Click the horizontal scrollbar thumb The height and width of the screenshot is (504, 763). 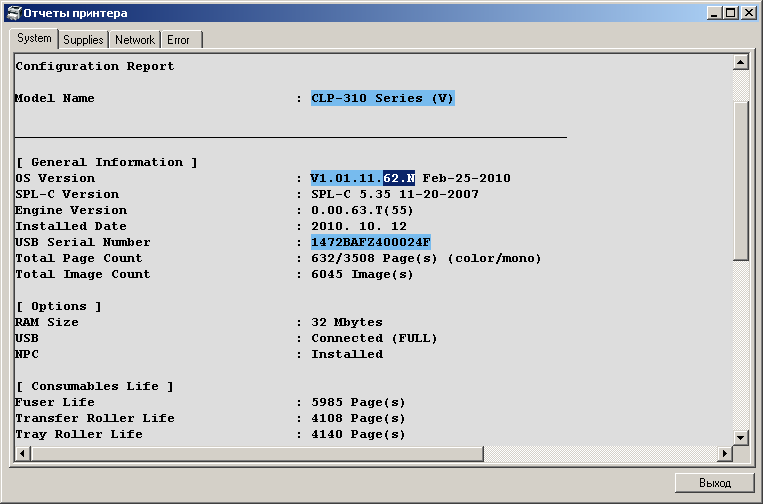257,453
